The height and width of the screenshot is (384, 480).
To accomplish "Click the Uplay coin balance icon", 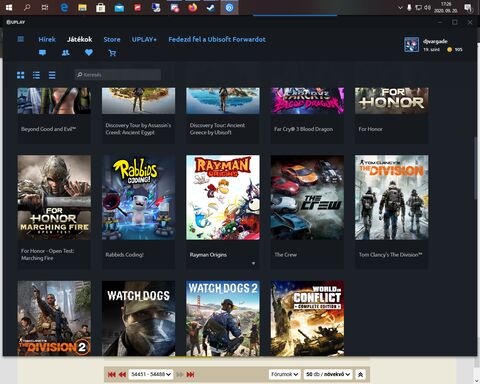I will point(450,49).
